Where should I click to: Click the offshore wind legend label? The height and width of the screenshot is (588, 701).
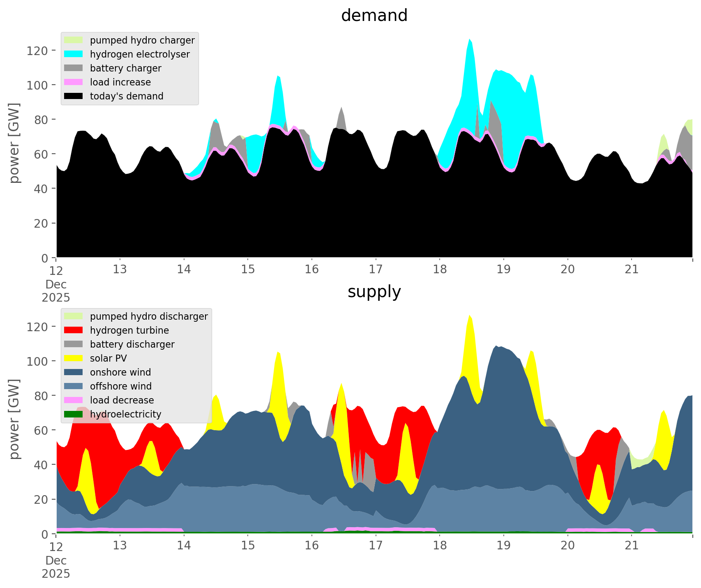pyautogui.click(x=121, y=386)
